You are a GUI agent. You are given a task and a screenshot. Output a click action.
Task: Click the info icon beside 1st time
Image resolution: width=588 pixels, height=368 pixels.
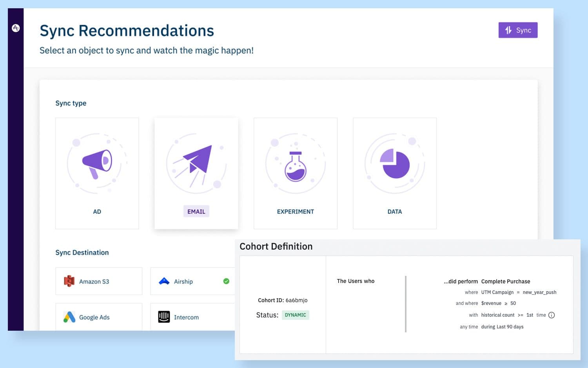[x=552, y=315]
